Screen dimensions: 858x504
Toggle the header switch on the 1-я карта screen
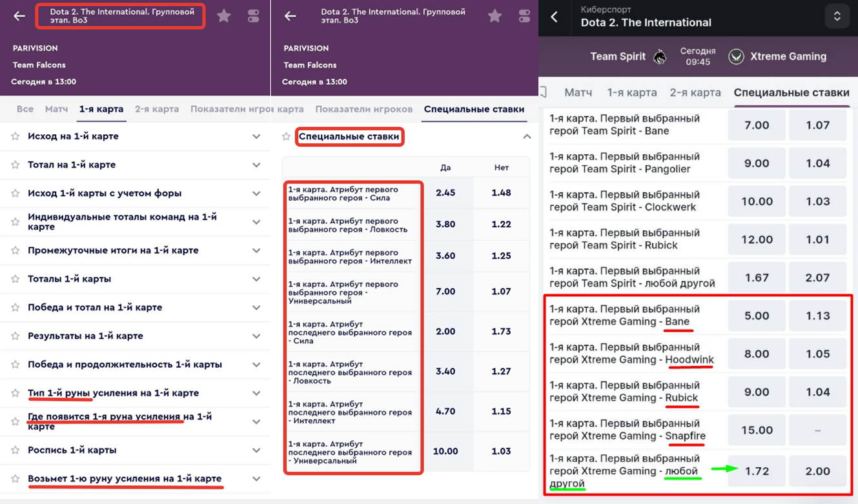point(253,16)
